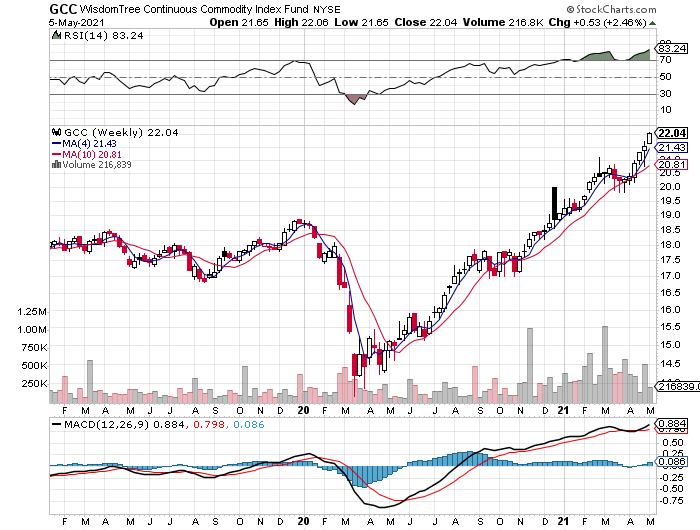700x530 pixels.
Task: Click the latest white candlestick at 22.04
Action: tap(649, 138)
